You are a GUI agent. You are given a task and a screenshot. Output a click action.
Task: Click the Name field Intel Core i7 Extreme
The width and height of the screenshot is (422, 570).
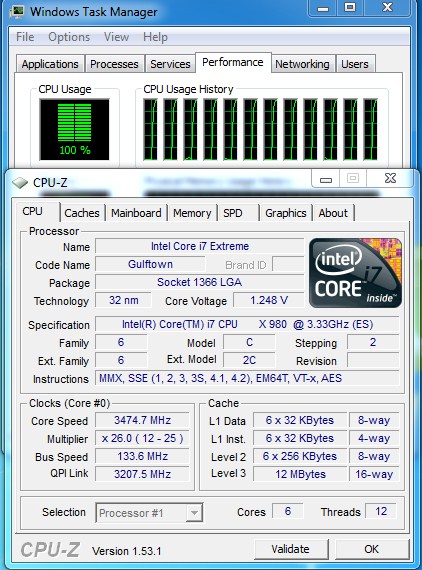[x=200, y=246]
